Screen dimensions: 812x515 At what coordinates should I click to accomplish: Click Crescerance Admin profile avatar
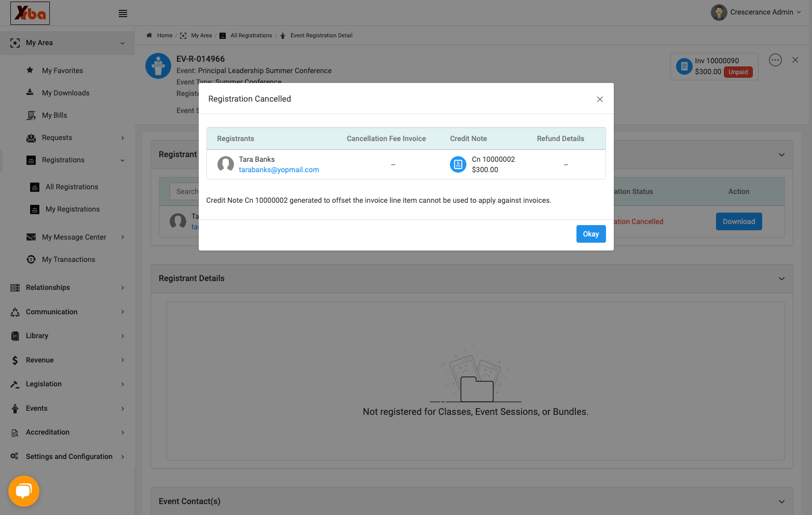click(719, 12)
